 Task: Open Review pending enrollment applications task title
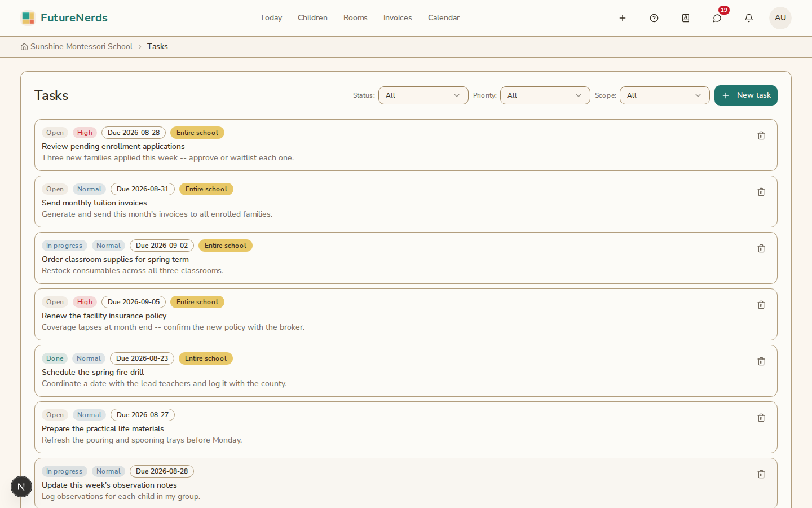tap(113, 146)
